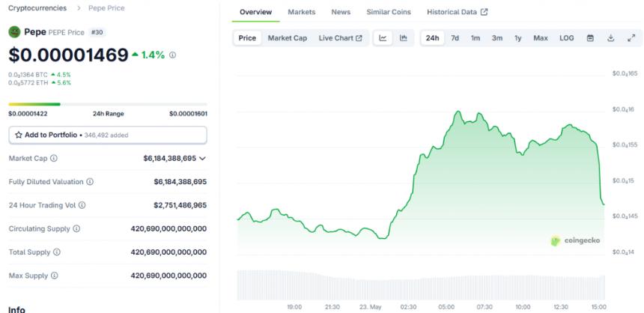Add Pepe to Portfolio

click(x=108, y=135)
